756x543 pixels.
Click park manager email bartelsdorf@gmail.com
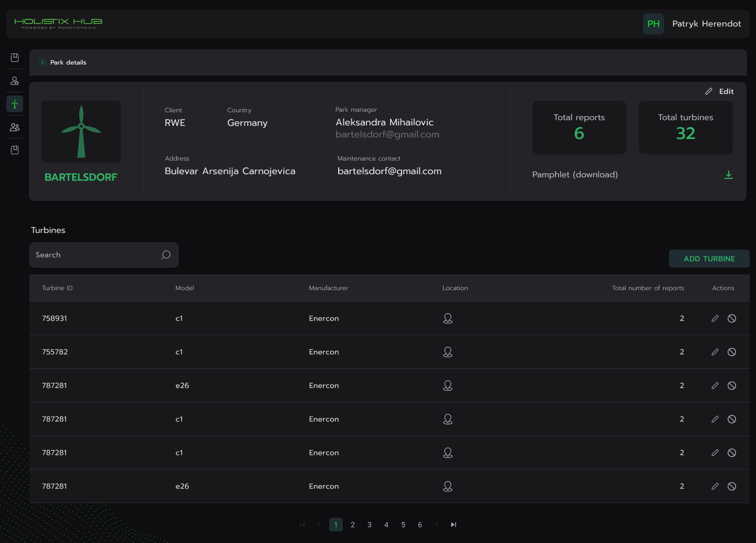tap(387, 135)
